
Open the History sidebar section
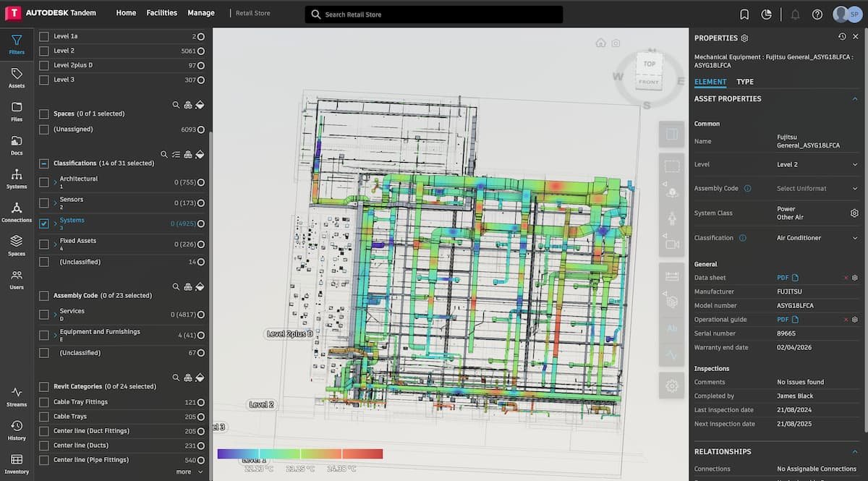16,430
